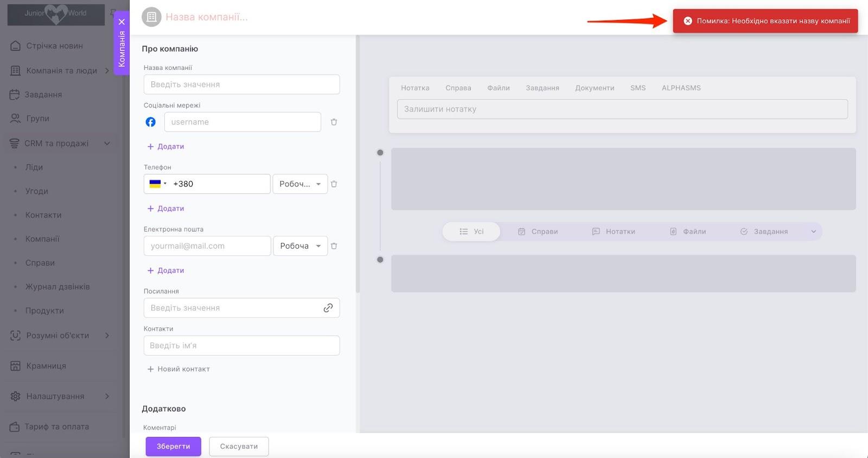
Task: Expand more timeline filter options chevron
Action: coord(813,231)
